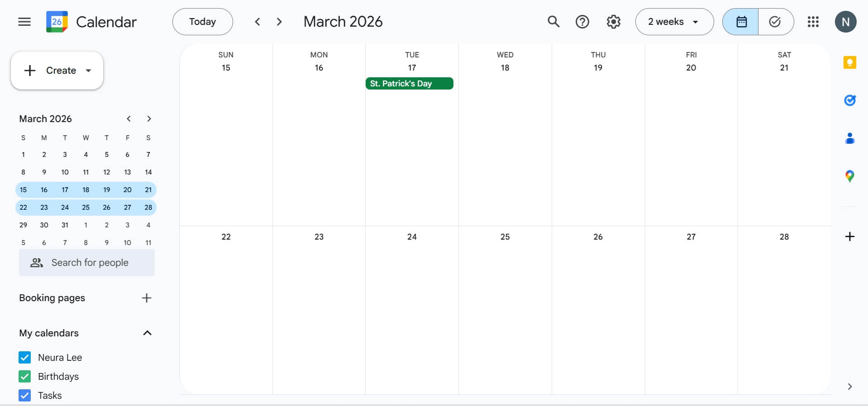Add a side panel add-on with plus icon

pyautogui.click(x=850, y=236)
